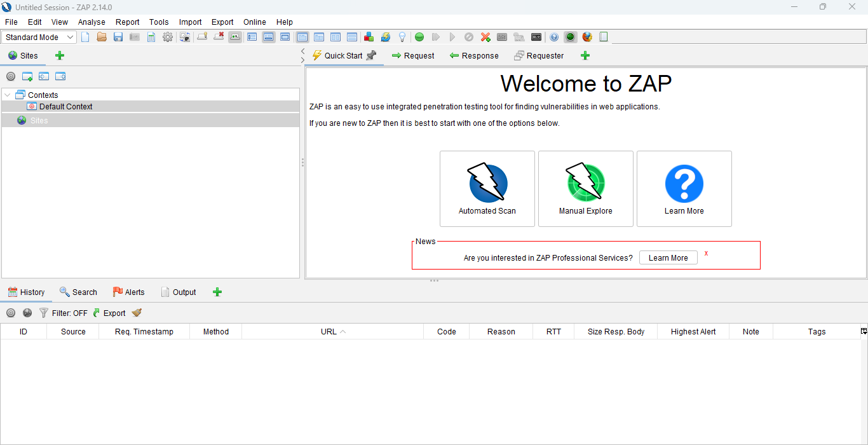Click the floppy disk persist session icon

coord(118,37)
